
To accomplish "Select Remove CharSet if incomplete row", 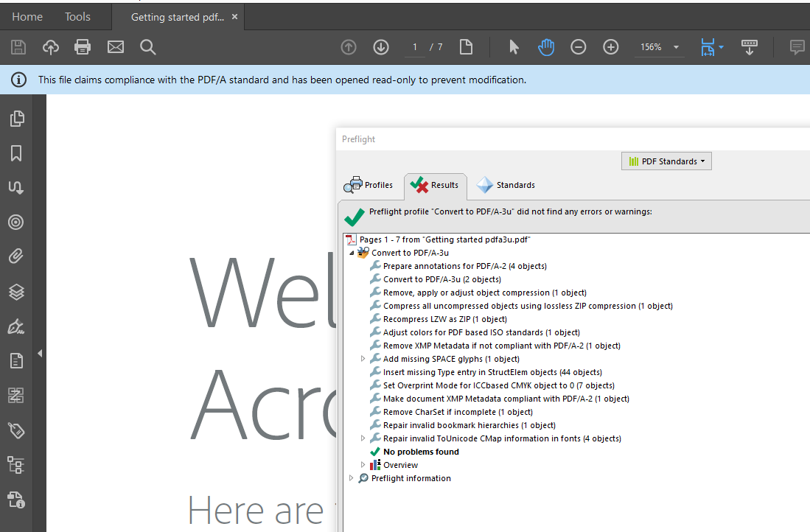I will [452, 412].
